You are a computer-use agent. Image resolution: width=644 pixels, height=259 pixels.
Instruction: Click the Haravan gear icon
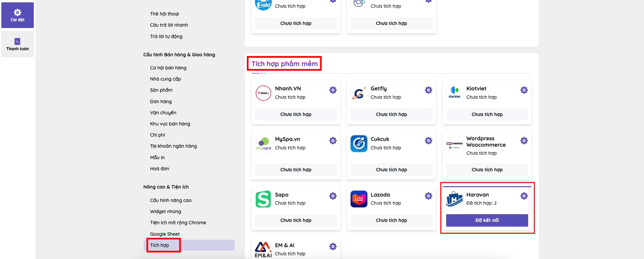(524, 196)
